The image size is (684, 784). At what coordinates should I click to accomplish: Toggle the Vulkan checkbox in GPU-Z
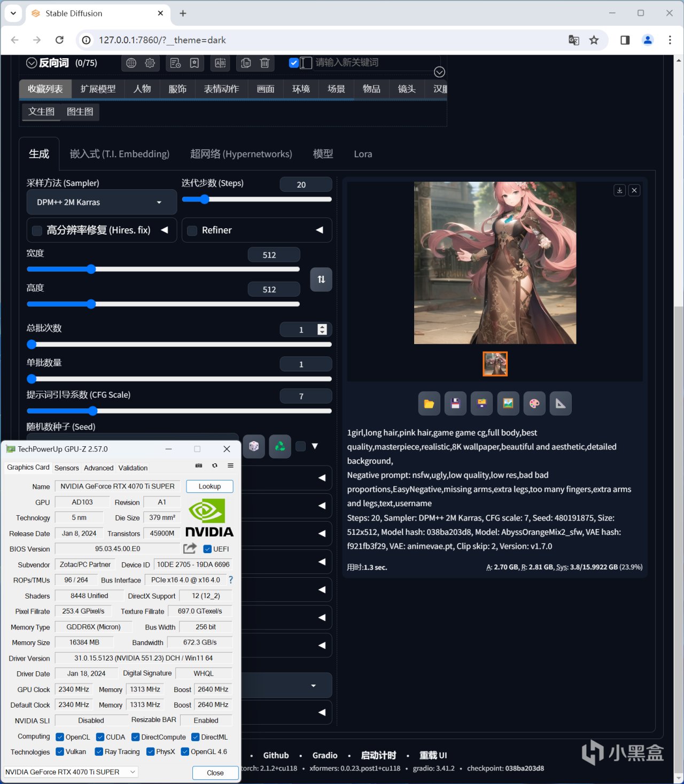[x=60, y=751]
